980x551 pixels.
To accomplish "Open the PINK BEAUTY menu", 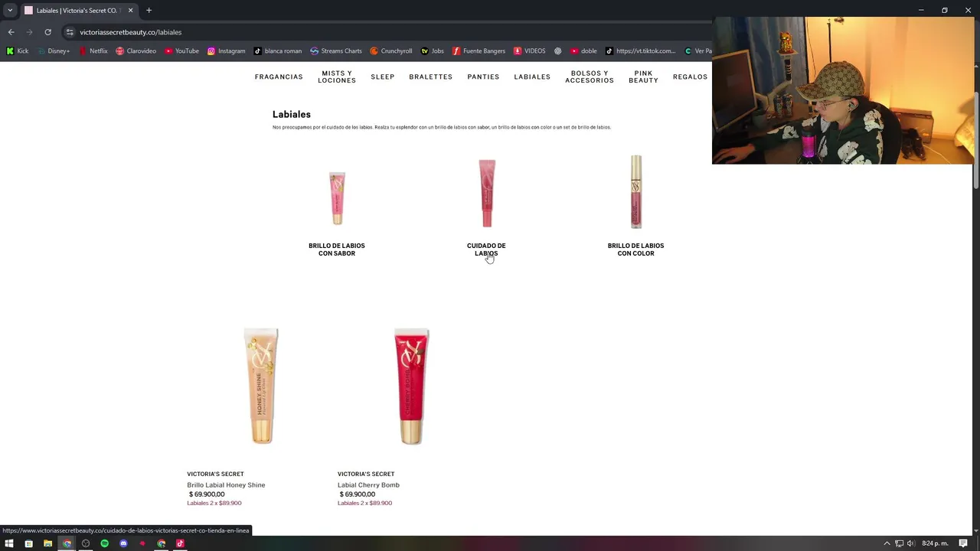I will (x=643, y=77).
